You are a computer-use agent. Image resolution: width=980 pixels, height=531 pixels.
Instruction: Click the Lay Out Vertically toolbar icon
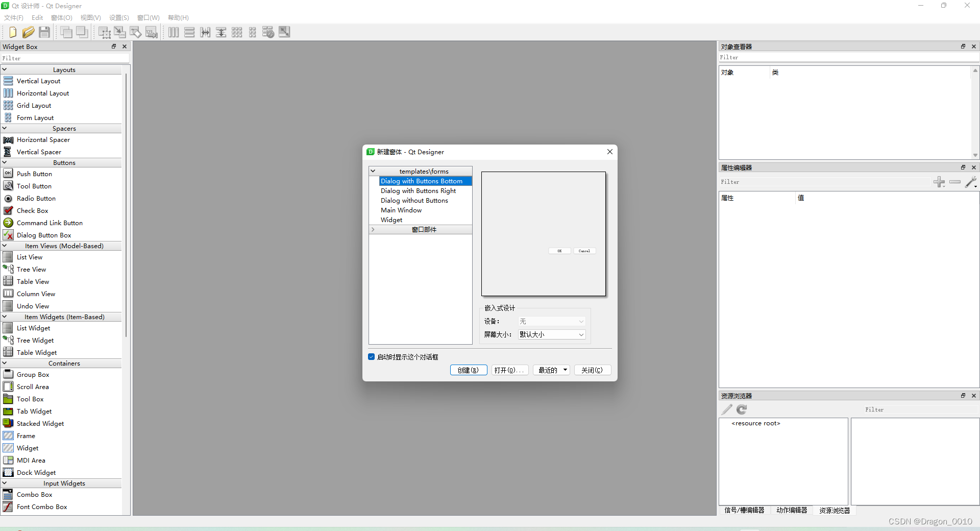pyautogui.click(x=189, y=32)
